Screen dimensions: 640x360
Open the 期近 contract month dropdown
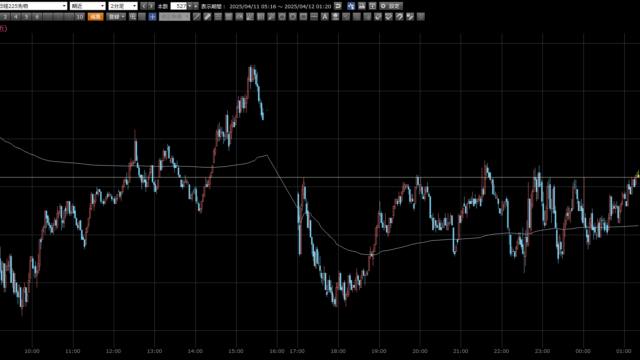[88, 6]
